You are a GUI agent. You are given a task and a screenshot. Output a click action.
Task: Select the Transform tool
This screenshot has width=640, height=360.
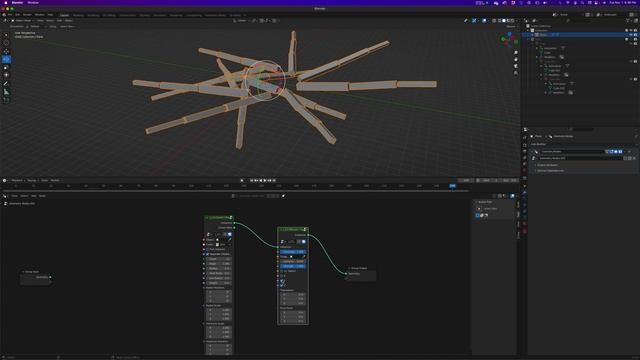click(6, 75)
